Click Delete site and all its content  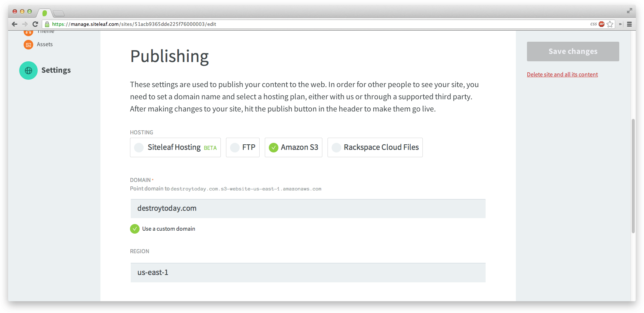(562, 75)
